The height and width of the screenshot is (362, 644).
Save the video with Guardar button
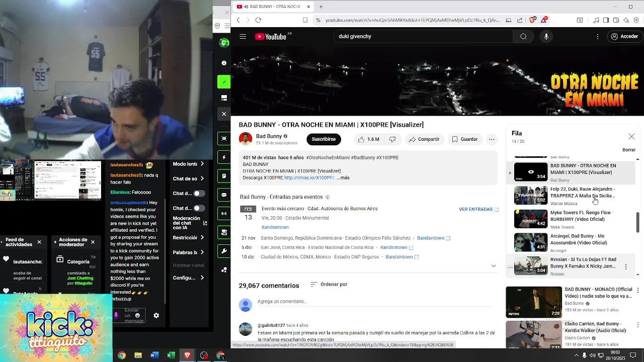(x=464, y=139)
